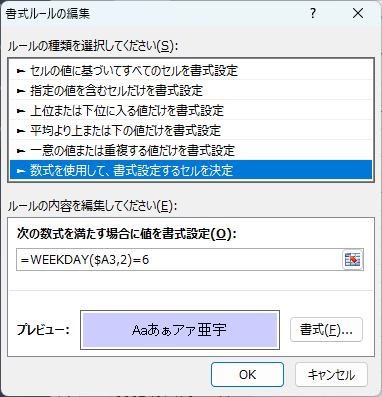Click the arrow bullet beside 一意の値または重複 rule

(x=21, y=151)
